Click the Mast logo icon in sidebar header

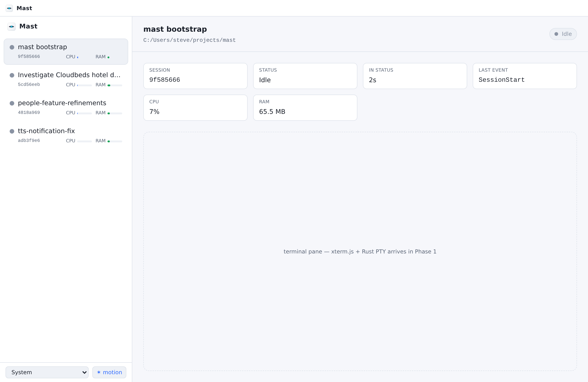12,26
